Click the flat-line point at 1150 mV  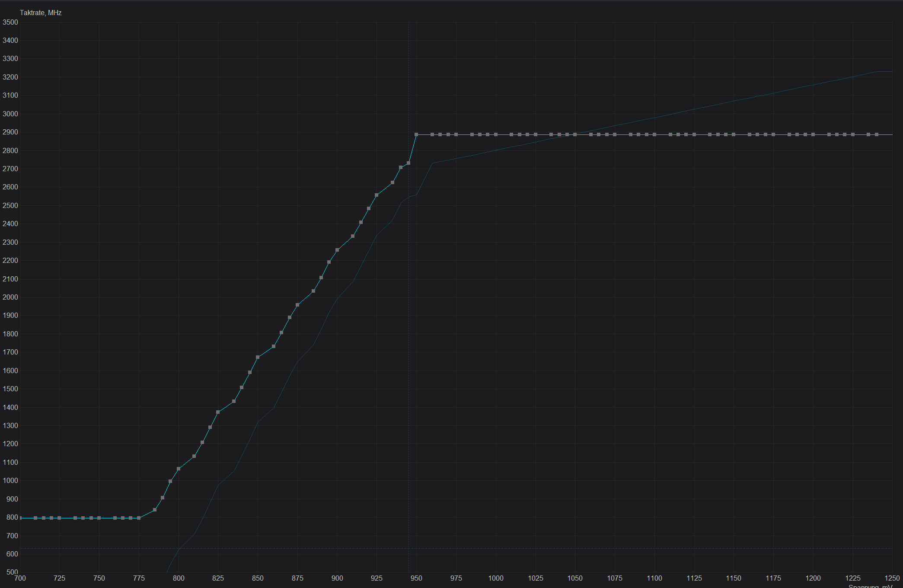(x=734, y=134)
